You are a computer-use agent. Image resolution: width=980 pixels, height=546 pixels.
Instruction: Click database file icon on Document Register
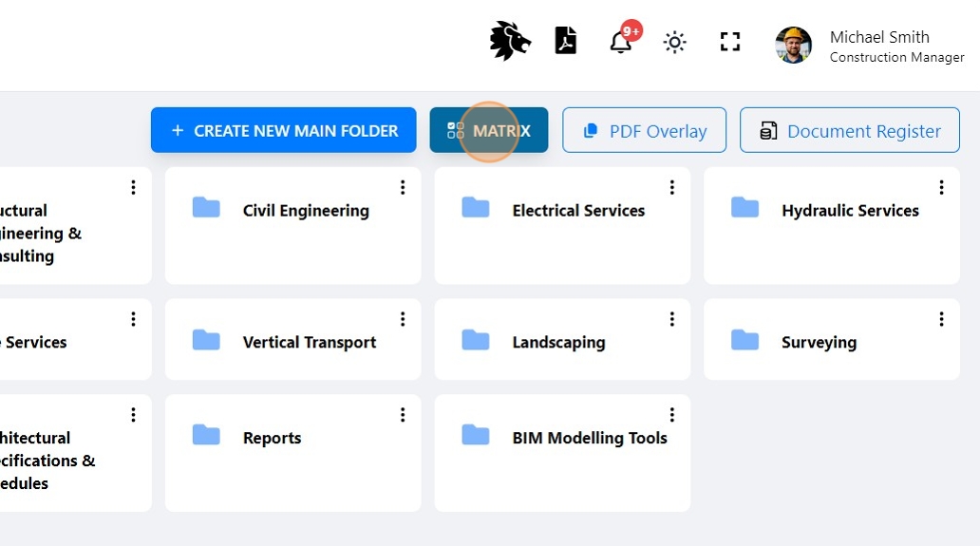tap(768, 131)
